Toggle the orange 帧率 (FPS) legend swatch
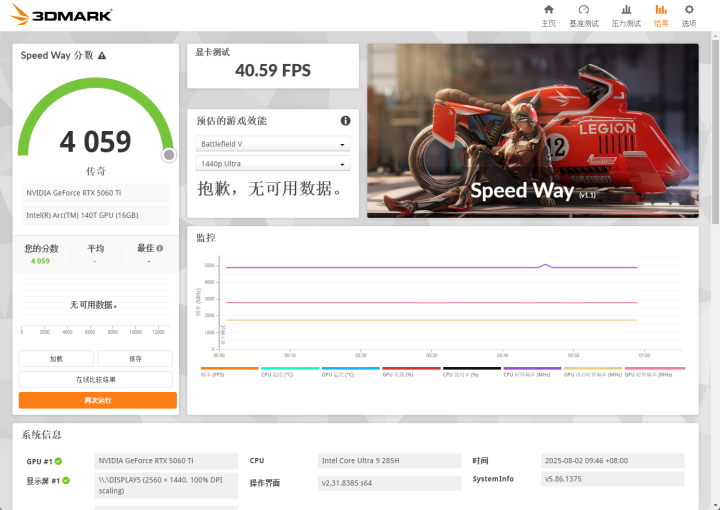This screenshot has width=720, height=510. click(x=230, y=368)
